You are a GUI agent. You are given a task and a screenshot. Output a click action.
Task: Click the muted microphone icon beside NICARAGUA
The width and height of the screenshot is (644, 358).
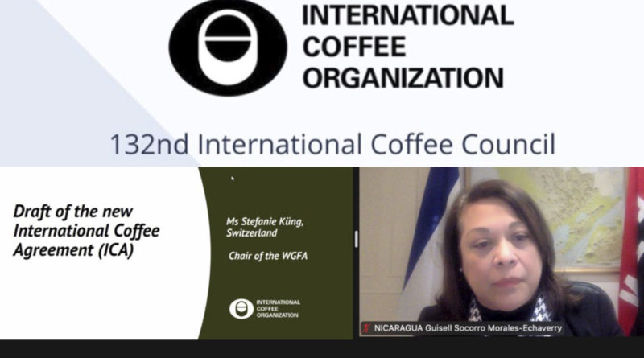coord(366,328)
